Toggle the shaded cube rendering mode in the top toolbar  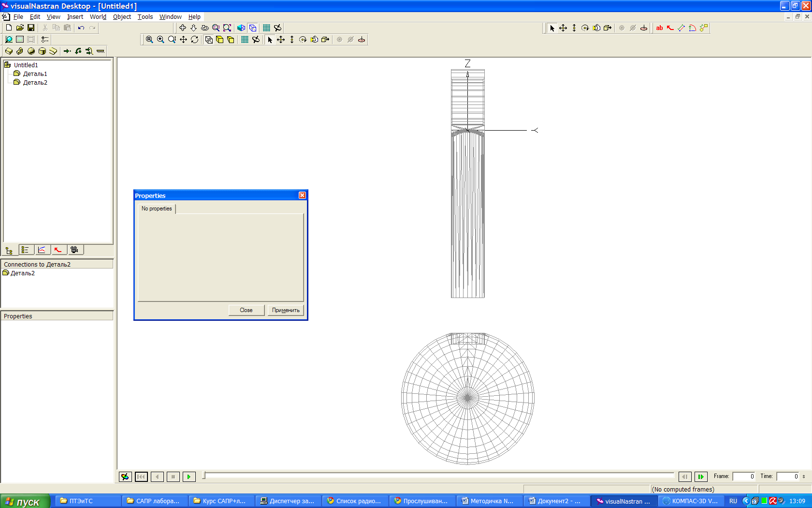tap(241, 28)
